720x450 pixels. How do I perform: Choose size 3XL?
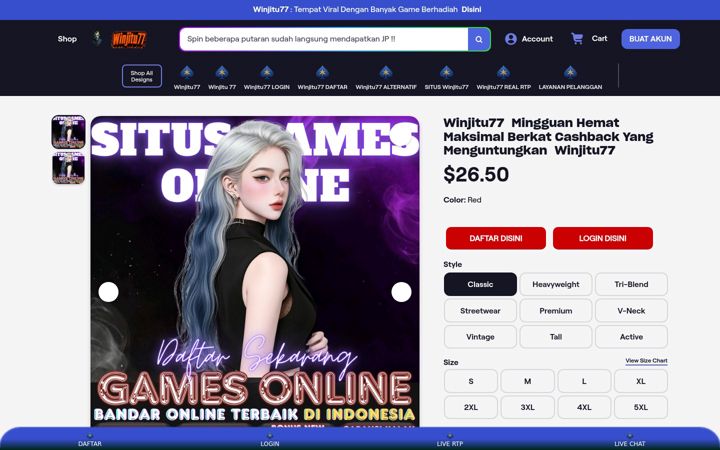(528, 407)
